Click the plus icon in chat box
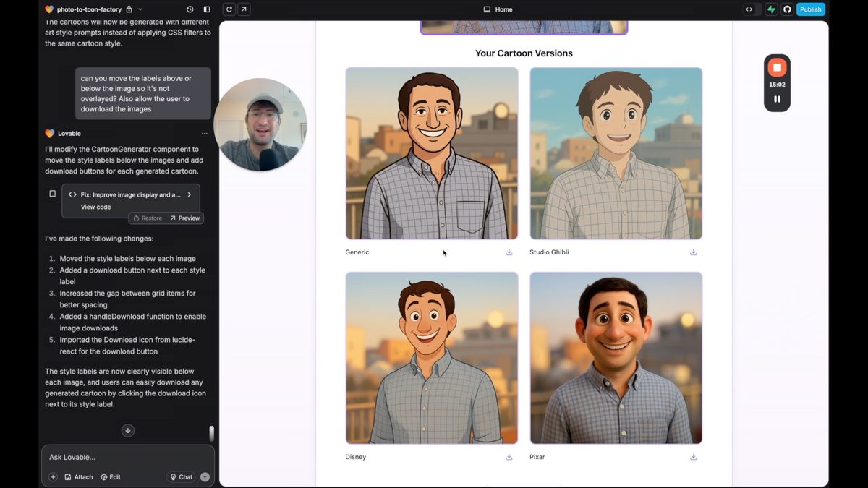Viewport: 868px width, 488px height. (53, 477)
